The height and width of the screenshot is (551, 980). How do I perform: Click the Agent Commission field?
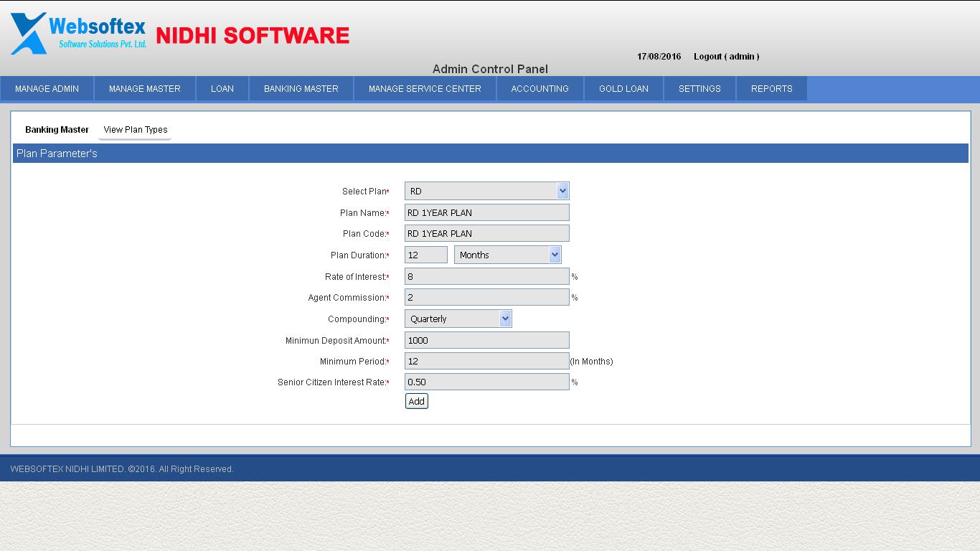[487, 297]
